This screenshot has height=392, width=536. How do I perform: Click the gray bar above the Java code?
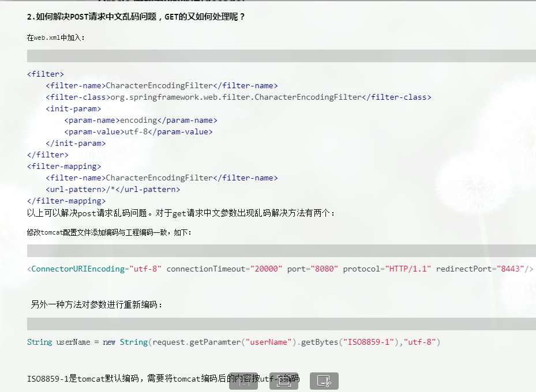[282, 324]
